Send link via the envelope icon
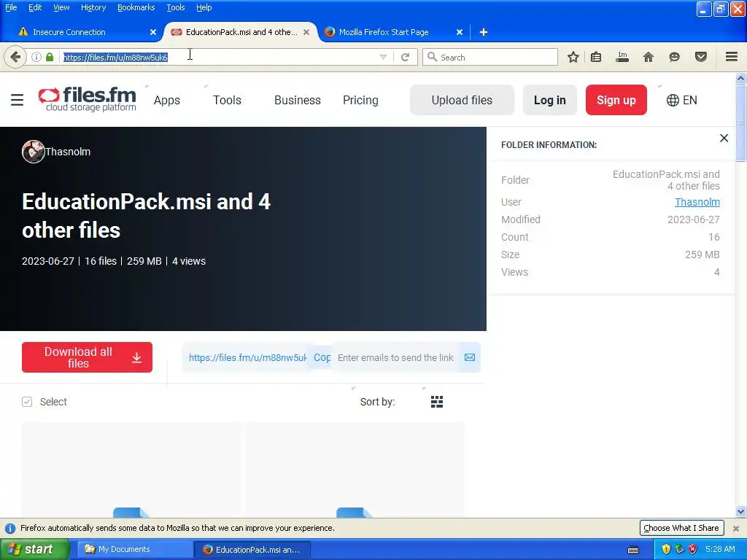The width and height of the screenshot is (747, 560). click(470, 357)
